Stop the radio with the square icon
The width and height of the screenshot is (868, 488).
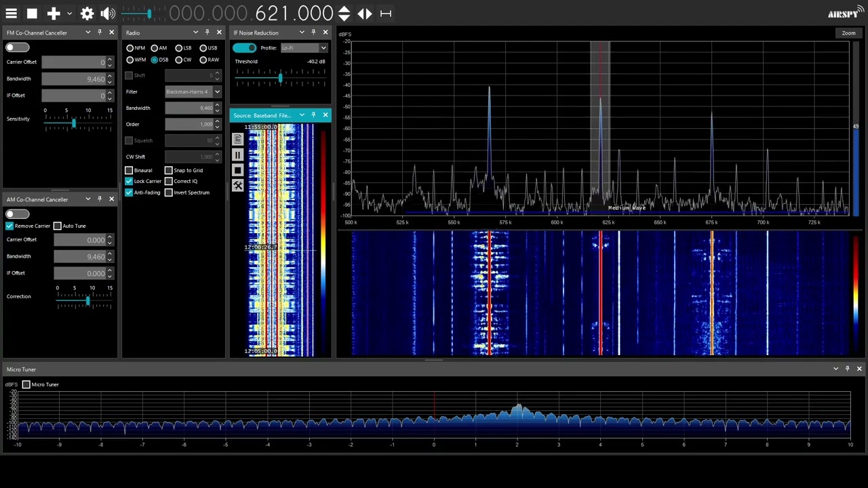pos(32,14)
